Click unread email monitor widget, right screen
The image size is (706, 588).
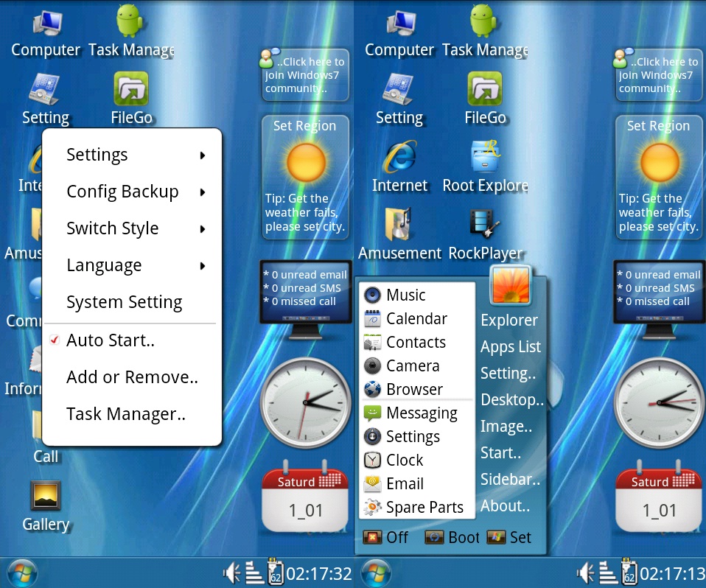(x=660, y=299)
